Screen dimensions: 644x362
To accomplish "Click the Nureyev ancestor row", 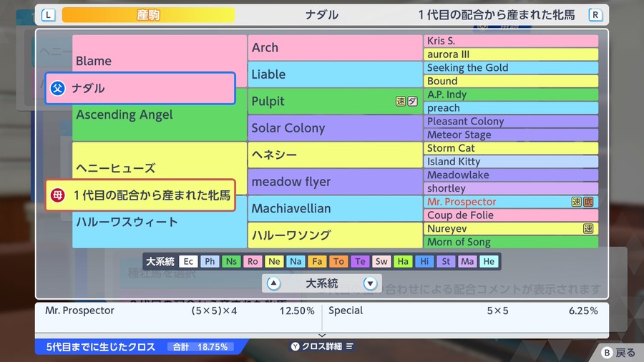I will pos(511,229).
